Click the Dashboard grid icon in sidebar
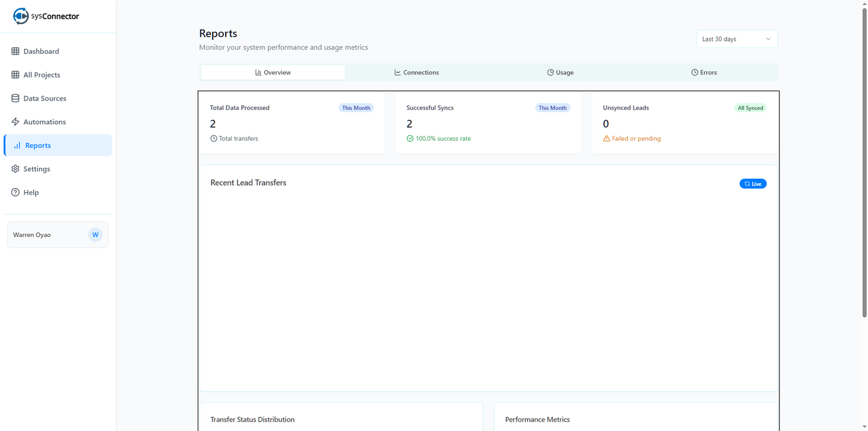 pyautogui.click(x=15, y=51)
